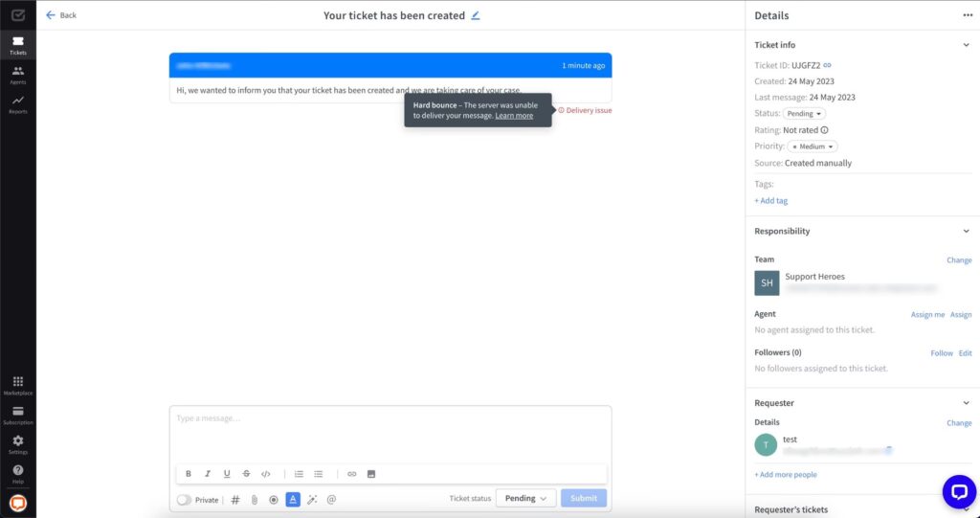The width and height of the screenshot is (980, 518).
Task: Insert an image using the image icon
Action: (x=371, y=474)
